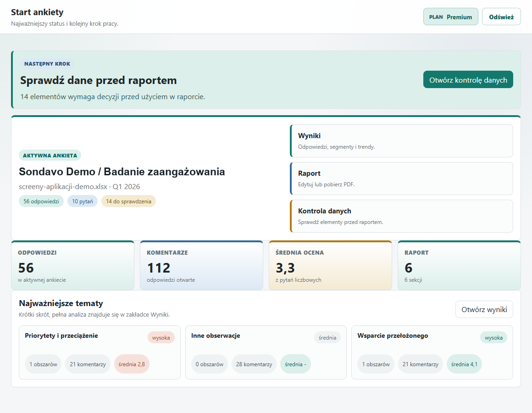Screen dimensions: 532x413
Task: Open the Raport card
Action: (x=401, y=179)
